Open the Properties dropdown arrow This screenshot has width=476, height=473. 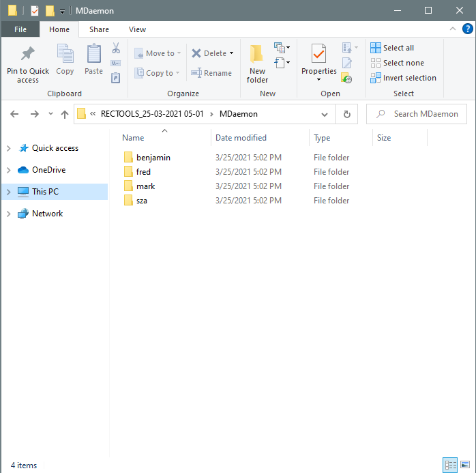[318, 80]
